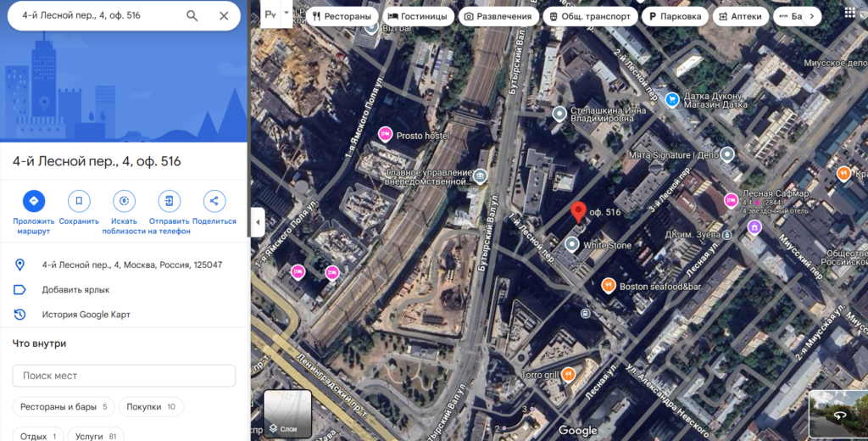Open the Street View thumbnail preview
Screen dimensions: 868x441
[x=837, y=414]
